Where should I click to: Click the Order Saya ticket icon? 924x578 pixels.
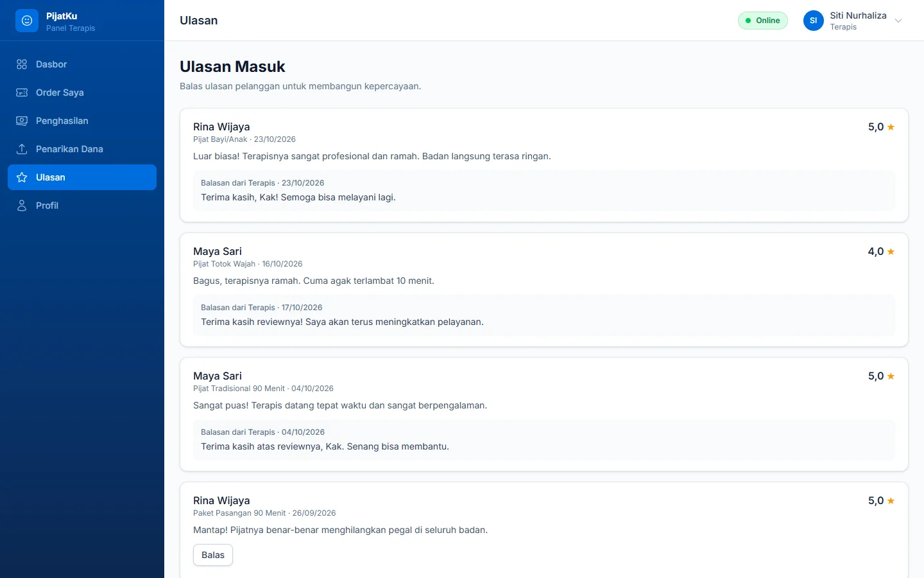(22, 92)
